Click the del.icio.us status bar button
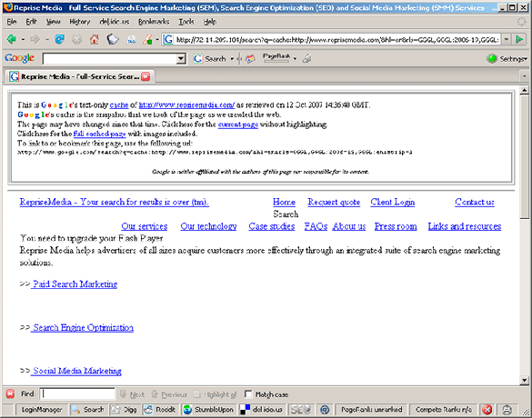This screenshot has height=418, width=532. click(x=262, y=410)
